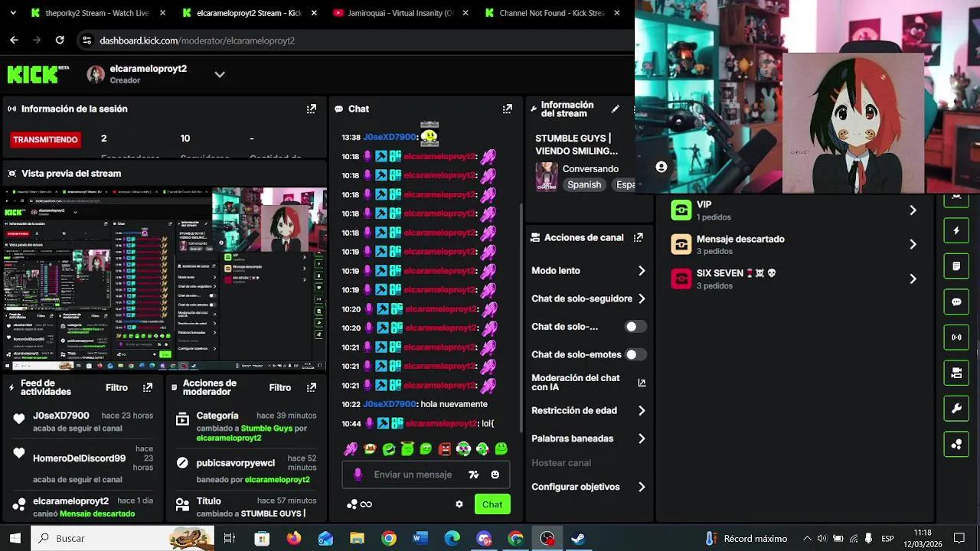Expand channel dropdown next to elcarameloproyt2

tap(220, 74)
